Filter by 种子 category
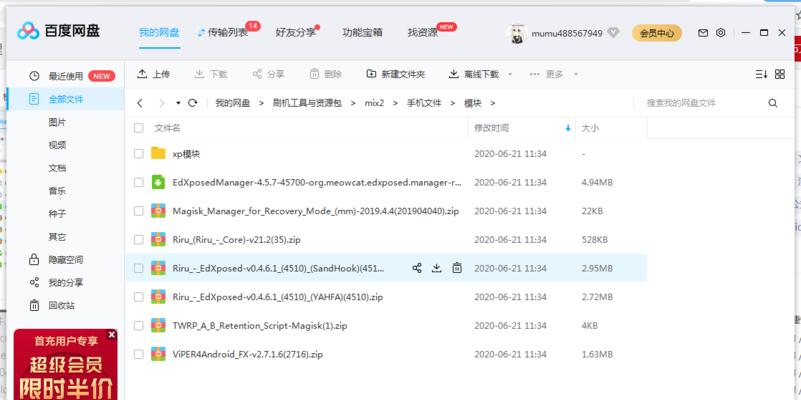 tap(57, 214)
